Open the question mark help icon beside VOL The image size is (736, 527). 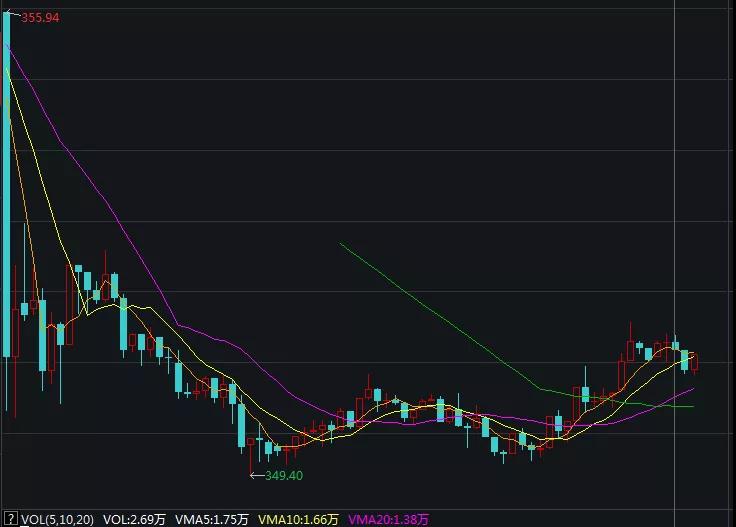point(10,519)
